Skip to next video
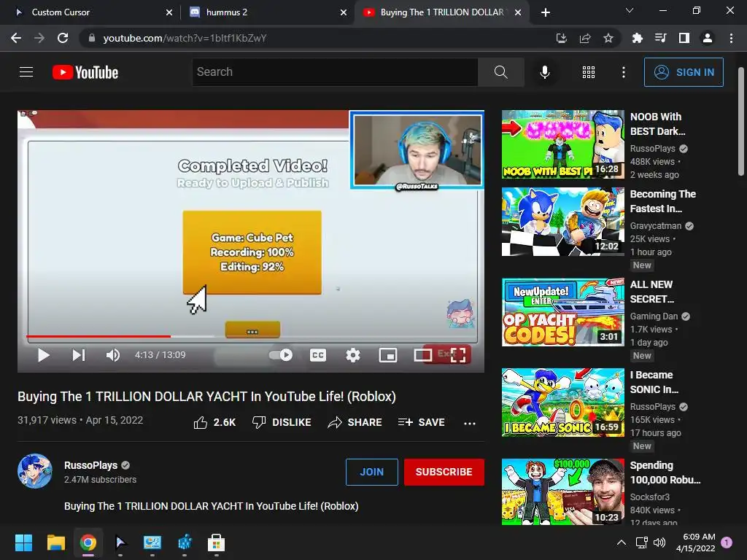 (78, 355)
